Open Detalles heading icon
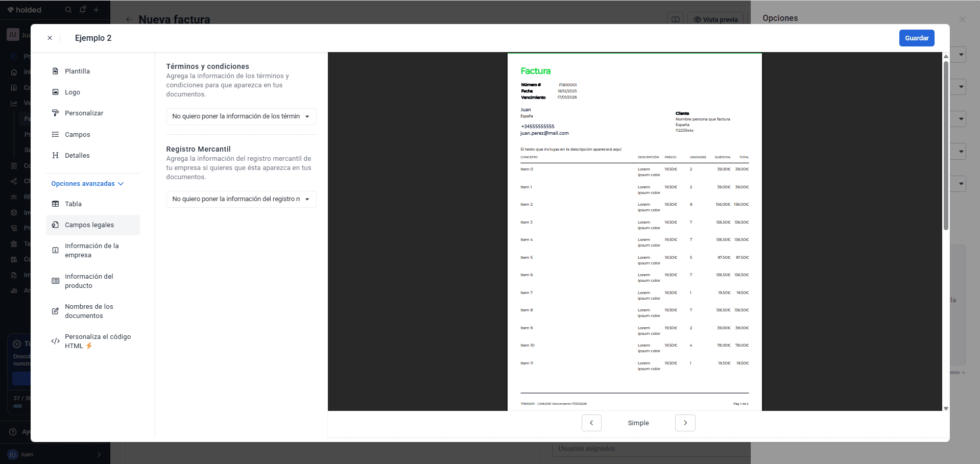This screenshot has height=464, width=980. click(x=55, y=155)
